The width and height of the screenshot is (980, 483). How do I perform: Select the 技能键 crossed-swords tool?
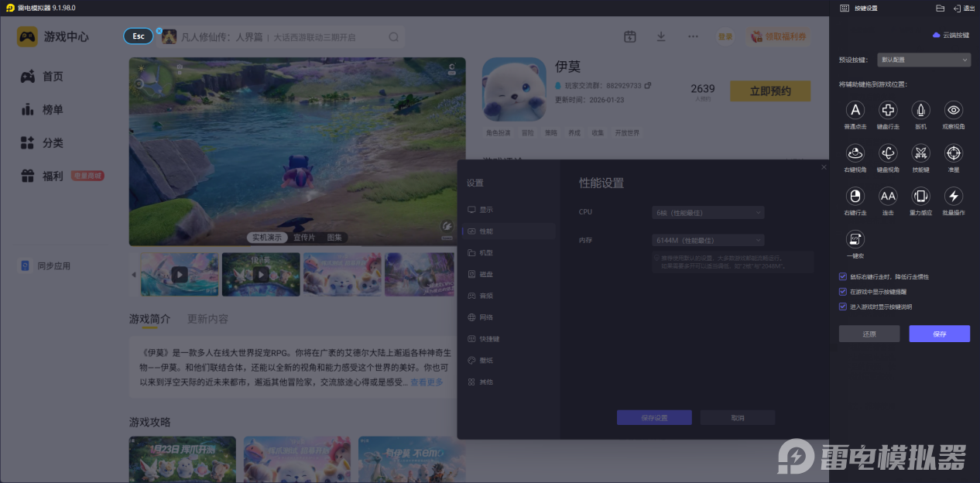[920, 153]
